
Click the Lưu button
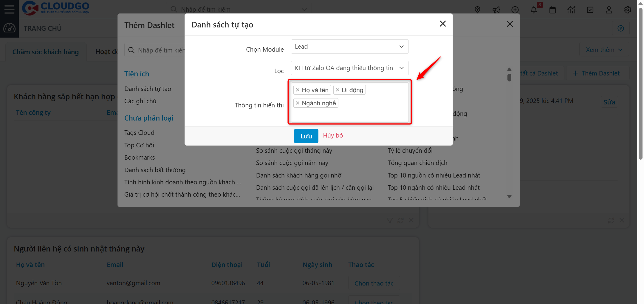(x=306, y=136)
